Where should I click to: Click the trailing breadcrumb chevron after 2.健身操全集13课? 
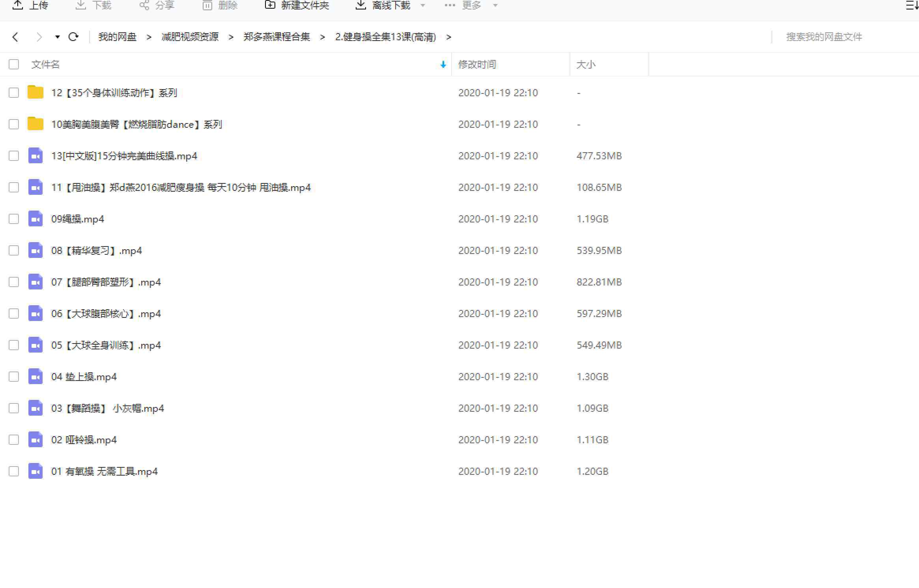pyautogui.click(x=448, y=37)
